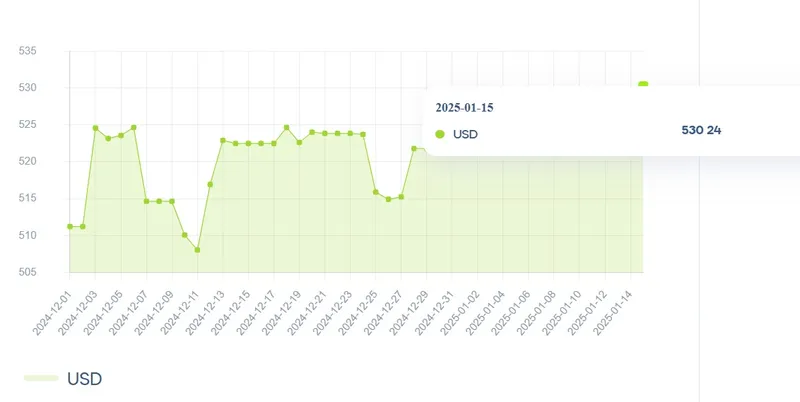Click the 2024-12-28 data point marker
This screenshot has width=800, height=402.
tap(414, 148)
